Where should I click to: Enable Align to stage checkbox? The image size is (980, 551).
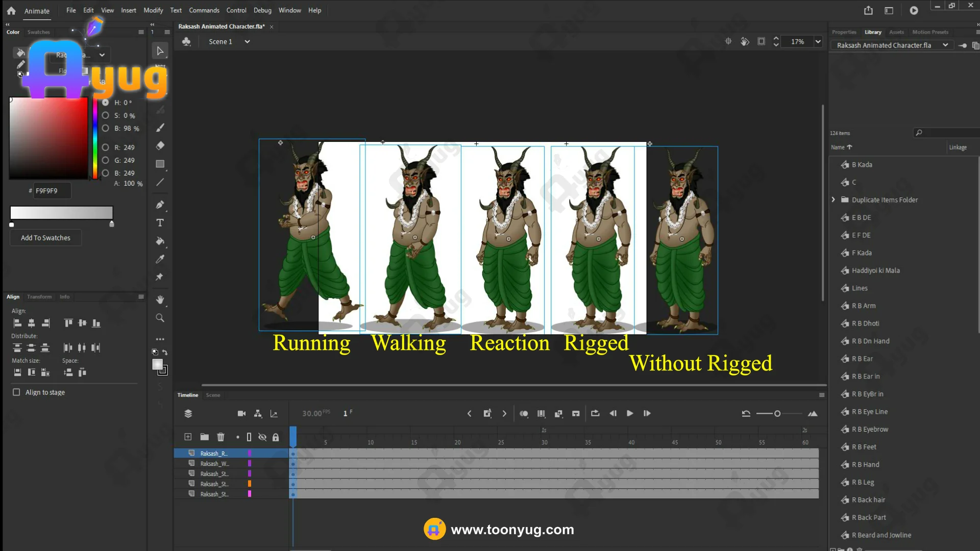coord(16,392)
